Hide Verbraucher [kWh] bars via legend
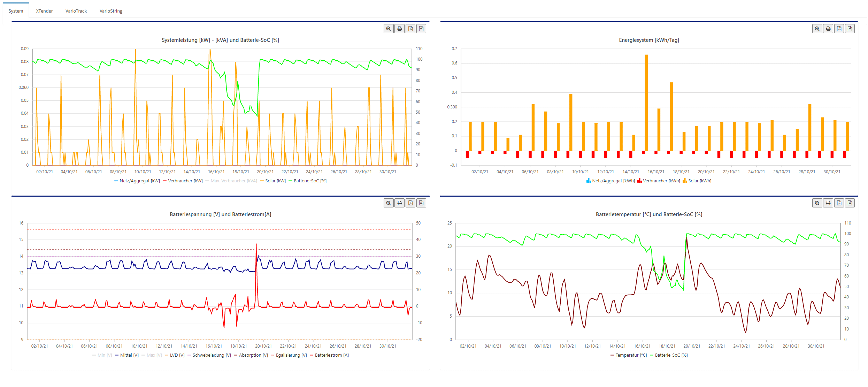 pyautogui.click(x=661, y=181)
